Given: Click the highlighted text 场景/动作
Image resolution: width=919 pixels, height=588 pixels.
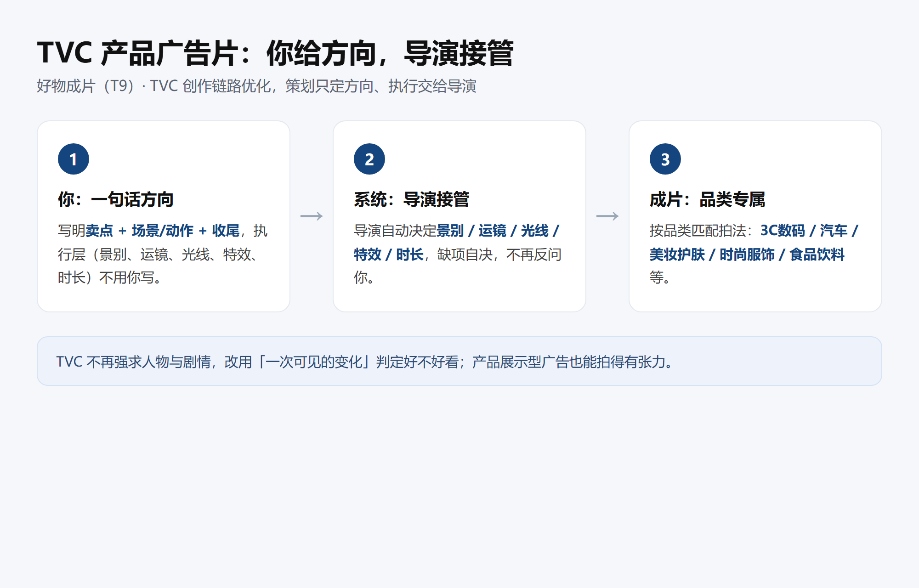Looking at the screenshot, I should (x=163, y=230).
